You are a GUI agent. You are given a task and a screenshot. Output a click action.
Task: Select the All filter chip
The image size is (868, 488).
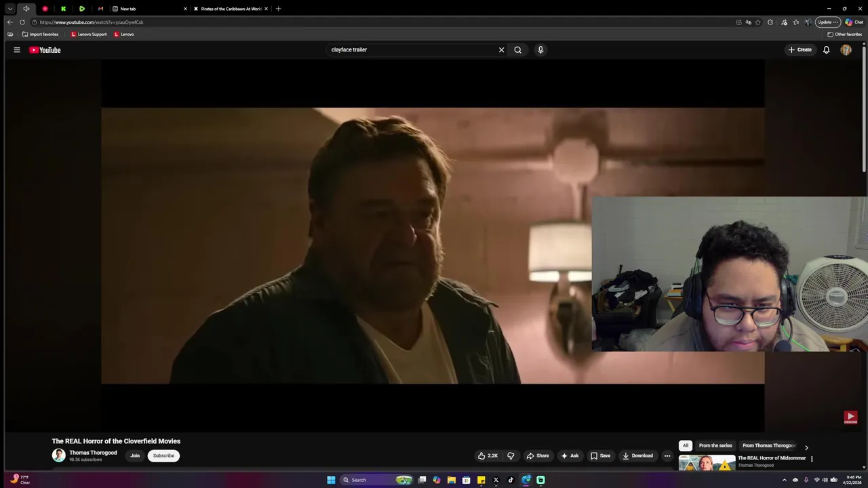(x=685, y=445)
